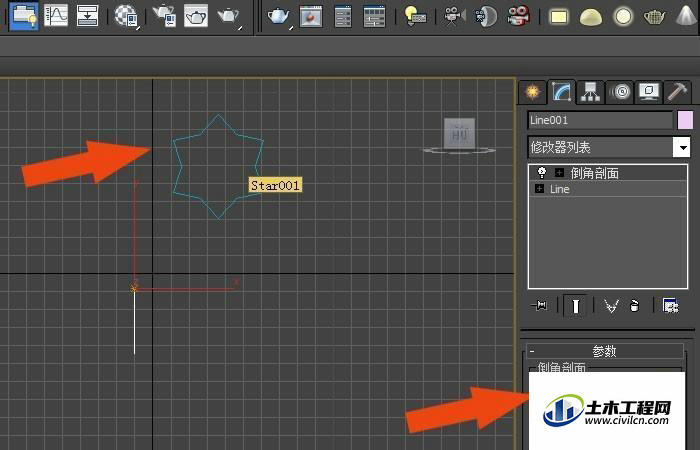Screen dimensions: 700x450
Task: Toggle the 倒角剖面 modifier light bulb
Action: (542, 173)
